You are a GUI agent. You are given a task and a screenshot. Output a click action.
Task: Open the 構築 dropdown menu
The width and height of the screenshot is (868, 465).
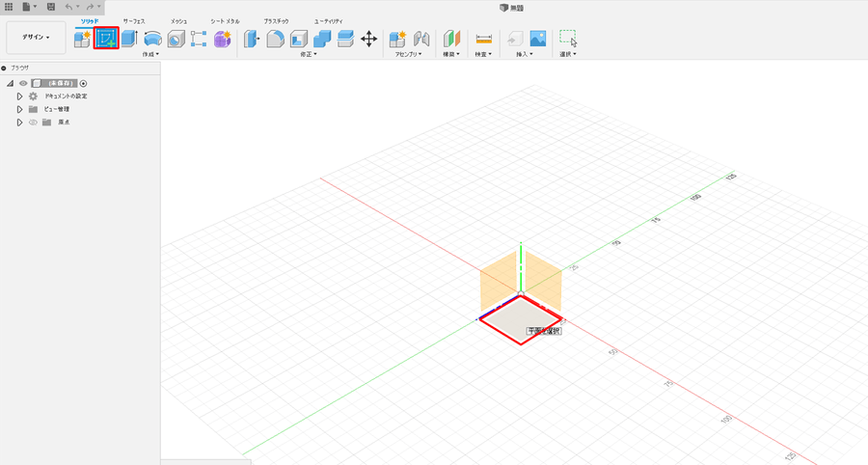[x=451, y=54]
